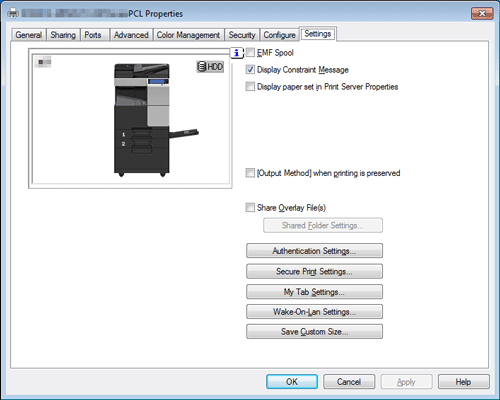Screen dimensions: 500x400
Task: Open the Sharing tab
Action: pyautogui.click(x=63, y=35)
